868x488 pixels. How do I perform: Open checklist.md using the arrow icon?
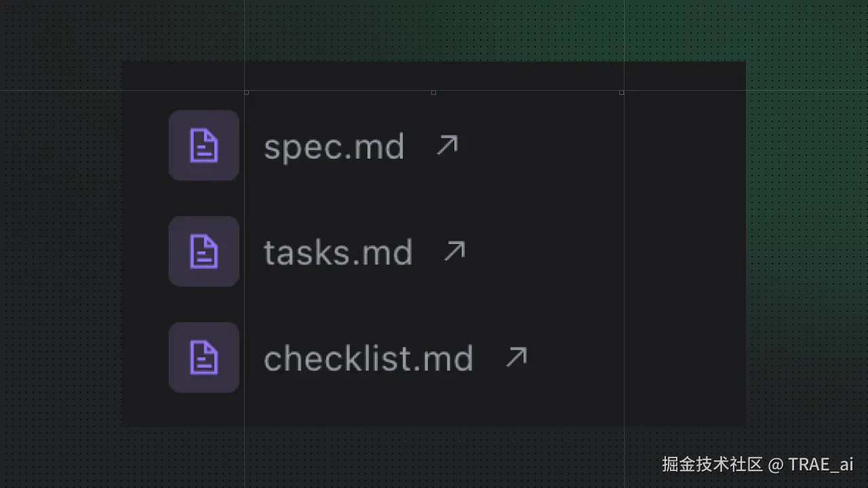coord(516,357)
